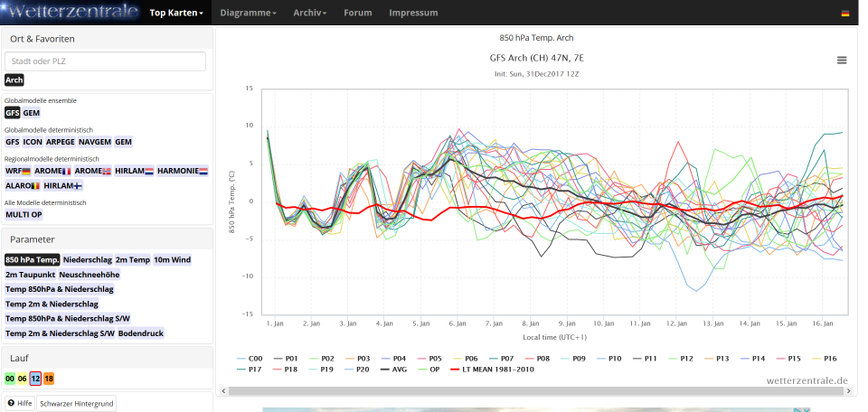
Task: Open the chart hamburger context menu
Action: tap(842, 60)
